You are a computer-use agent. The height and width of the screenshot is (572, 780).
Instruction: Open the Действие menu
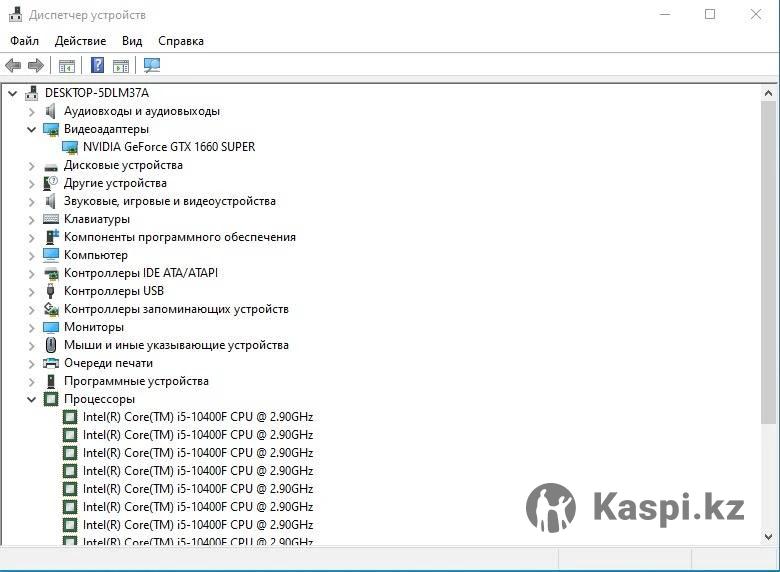click(x=81, y=41)
